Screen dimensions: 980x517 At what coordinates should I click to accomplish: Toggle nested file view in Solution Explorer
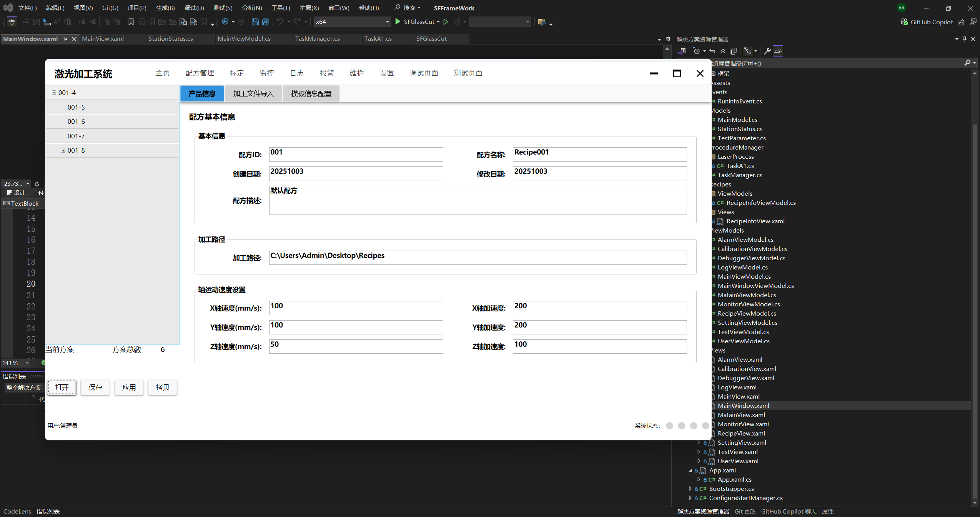(x=748, y=51)
